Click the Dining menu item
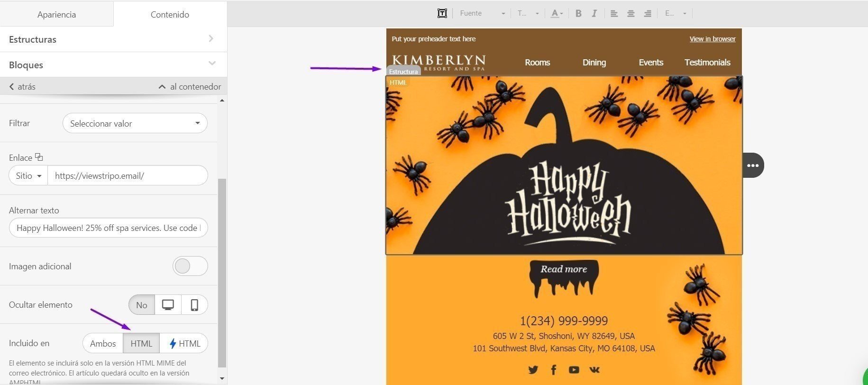This screenshot has height=385, width=868. click(x=594, y=62)
